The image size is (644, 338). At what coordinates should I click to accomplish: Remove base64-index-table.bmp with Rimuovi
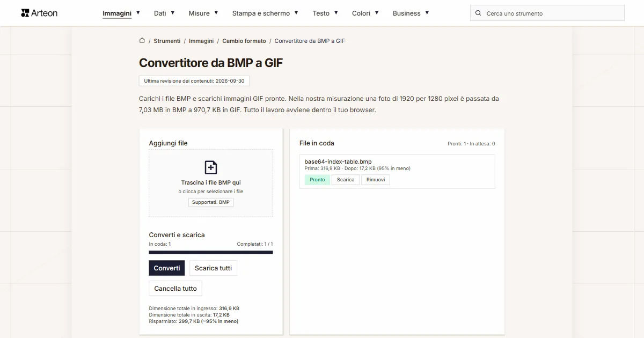click(x=376, y=180)
